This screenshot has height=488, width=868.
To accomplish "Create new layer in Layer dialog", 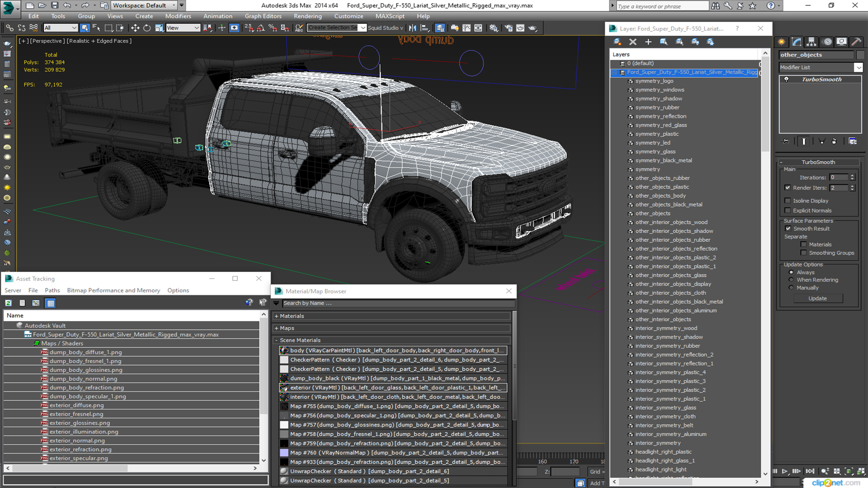I will [x=617, y=42].
